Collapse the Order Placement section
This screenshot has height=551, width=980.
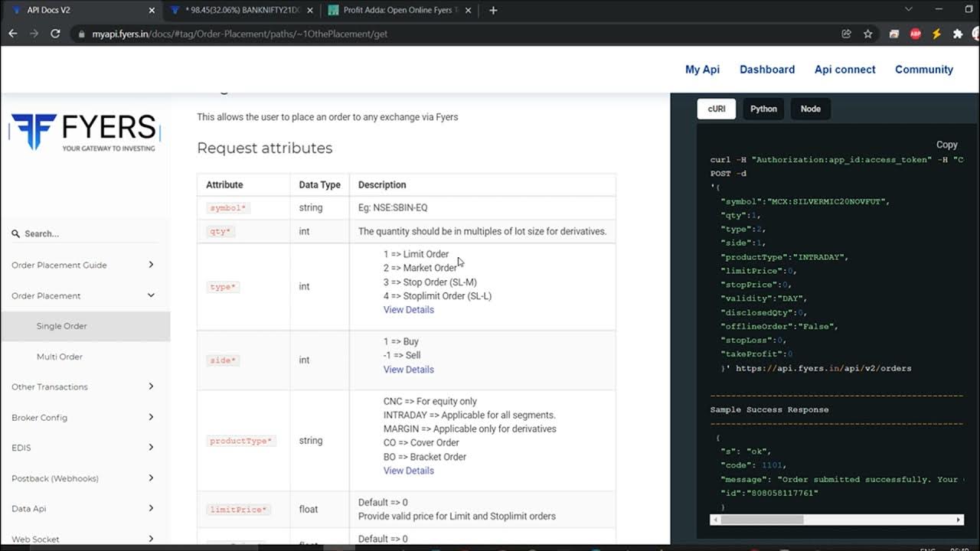click(85, 295)
